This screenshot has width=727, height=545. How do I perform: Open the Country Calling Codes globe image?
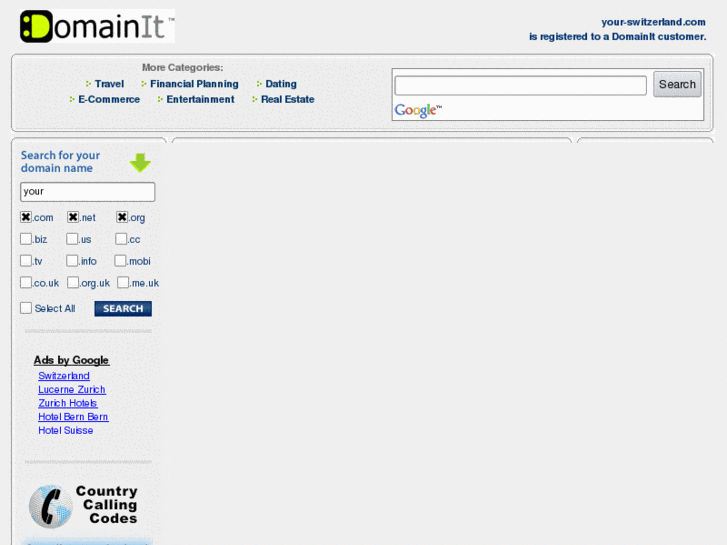[x=51, y=507]
